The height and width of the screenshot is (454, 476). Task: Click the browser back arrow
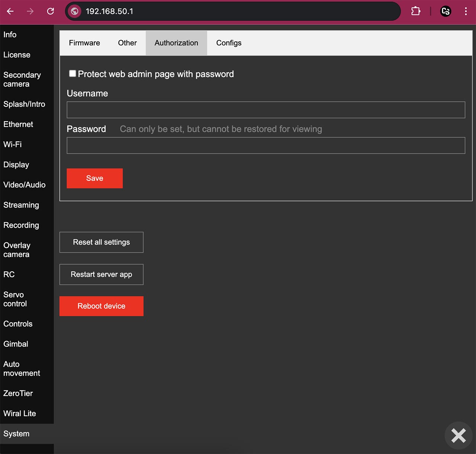click(x=10, y=12)
